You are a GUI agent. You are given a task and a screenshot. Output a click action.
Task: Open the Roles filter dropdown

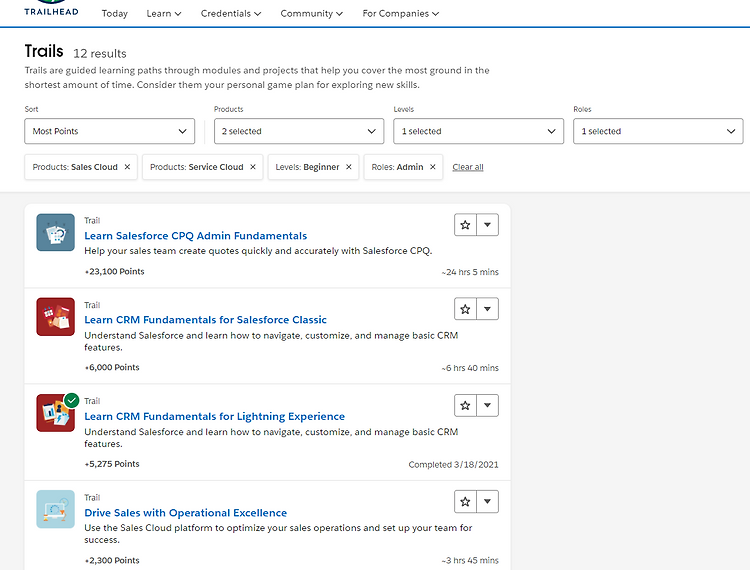coord(658,131)
